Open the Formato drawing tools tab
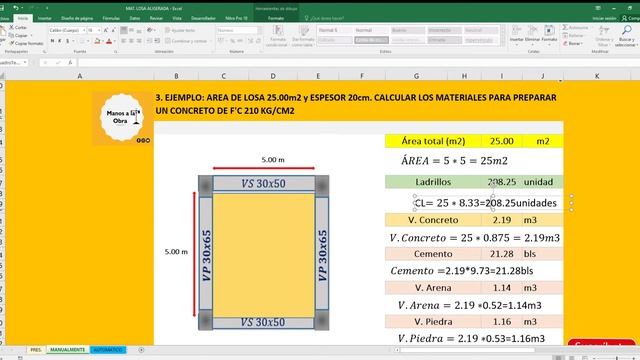The image size is (640, 360). [x=276, y=18]
